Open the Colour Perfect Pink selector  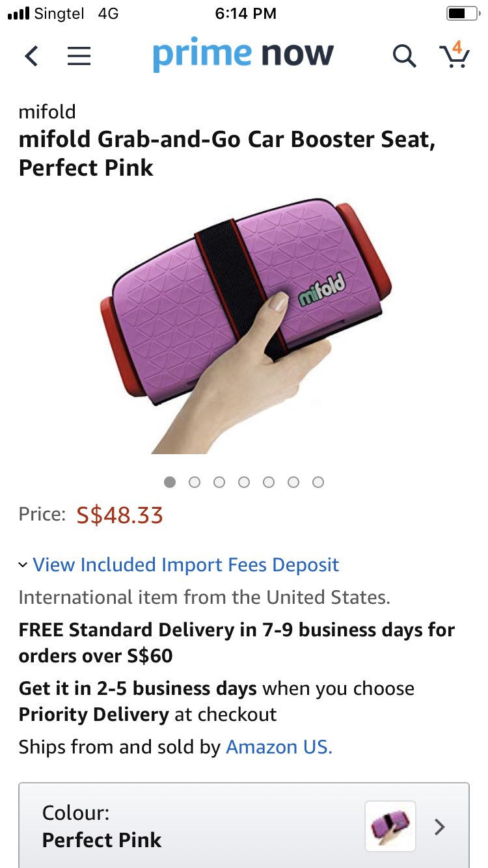click(244, 825)
